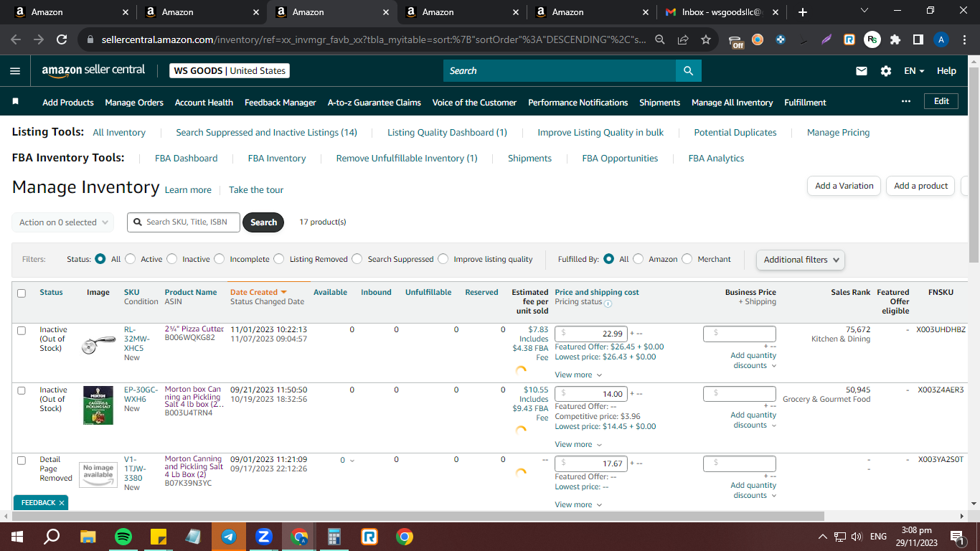Image resolution: width=980 pixels, height=551 pixels.
Task: Check the Pizza Cutter row checkbox
Action: point(22,331)
